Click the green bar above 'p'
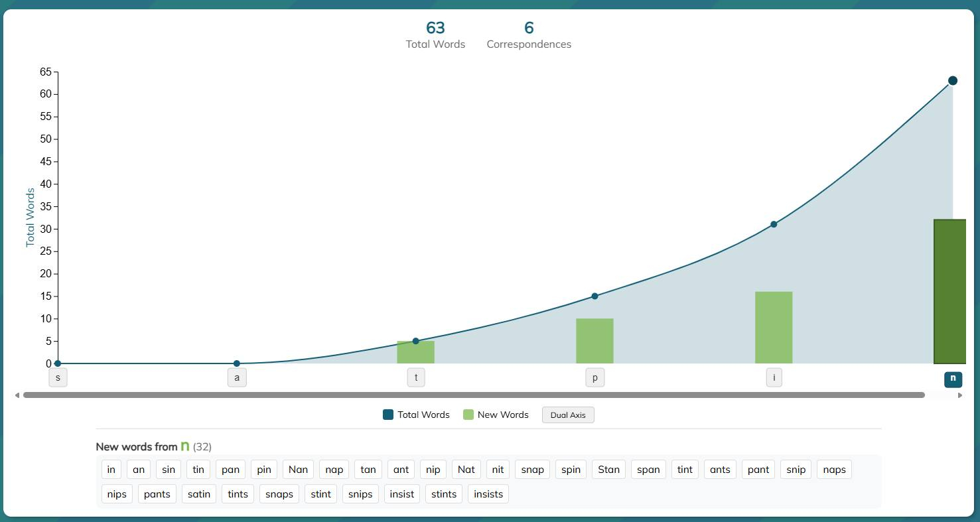 coord(595,341)
